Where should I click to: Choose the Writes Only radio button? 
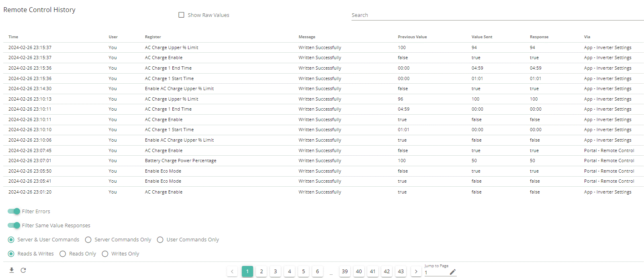[x=105, y=254]
